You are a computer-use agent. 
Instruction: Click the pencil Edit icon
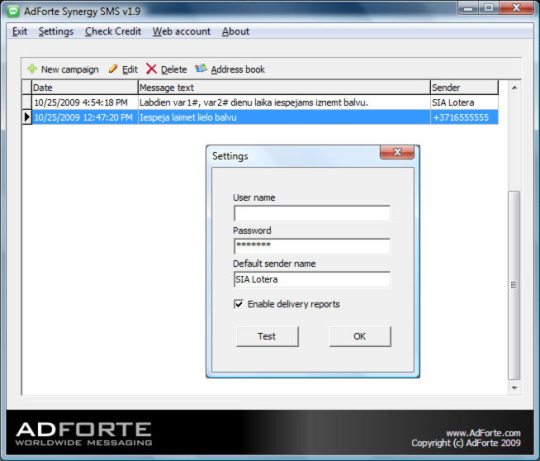point(113,69)
